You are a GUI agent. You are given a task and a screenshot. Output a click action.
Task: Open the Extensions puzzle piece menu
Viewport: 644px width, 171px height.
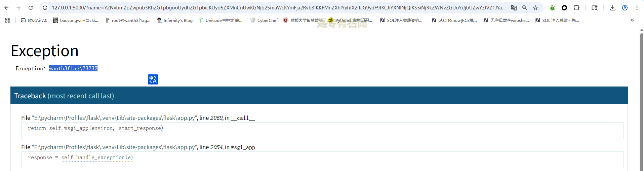[576, 8]
